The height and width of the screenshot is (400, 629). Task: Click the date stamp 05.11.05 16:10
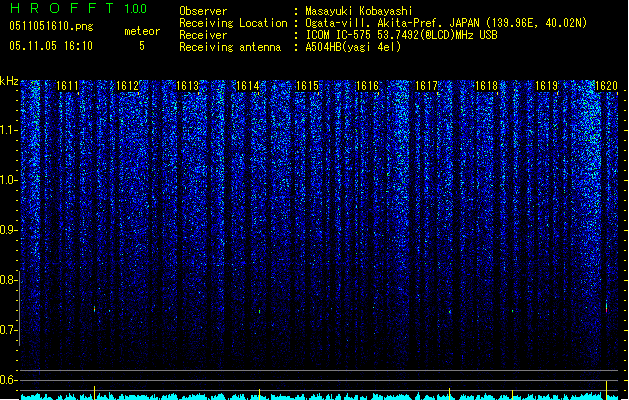51,46
